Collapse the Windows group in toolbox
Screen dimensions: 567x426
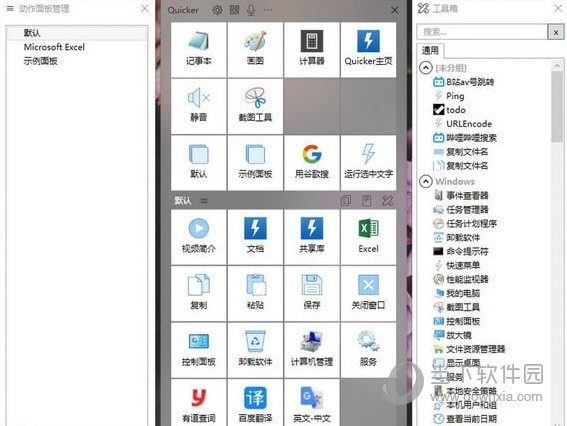coord(426,181)
